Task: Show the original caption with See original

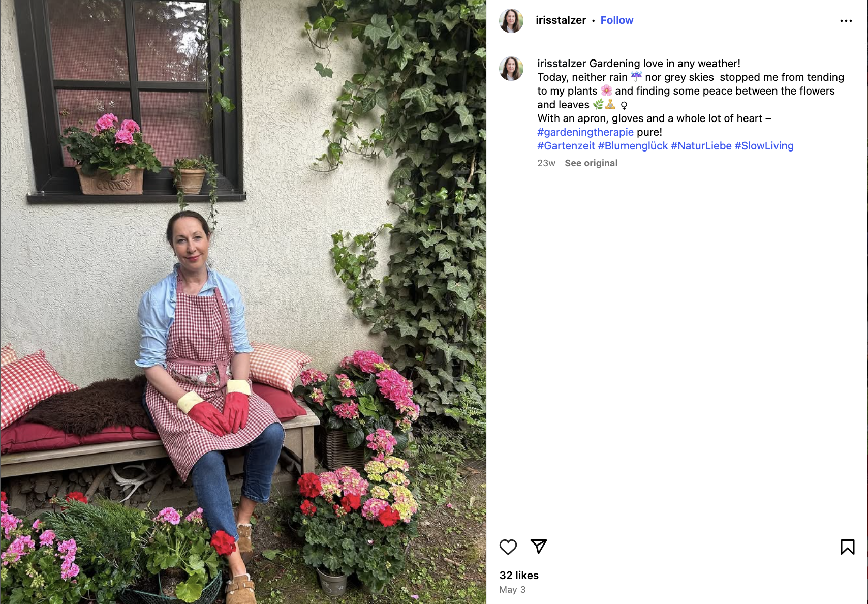Action: pyautogui.click(x=591, y=163)
